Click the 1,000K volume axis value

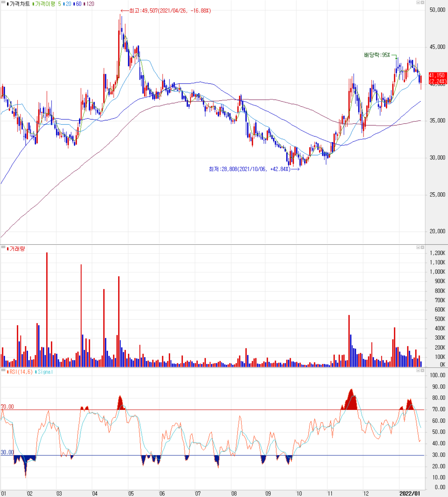point(438,272)
